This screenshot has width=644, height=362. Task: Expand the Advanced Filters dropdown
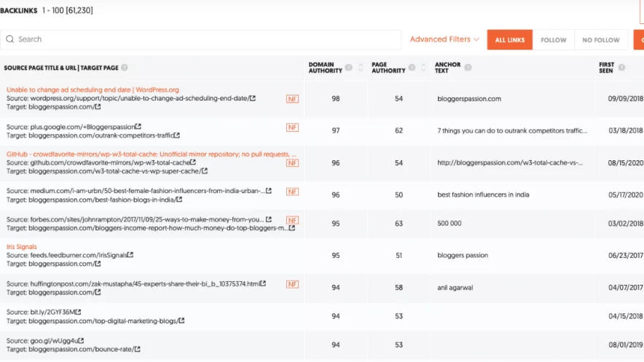(444, 39)
